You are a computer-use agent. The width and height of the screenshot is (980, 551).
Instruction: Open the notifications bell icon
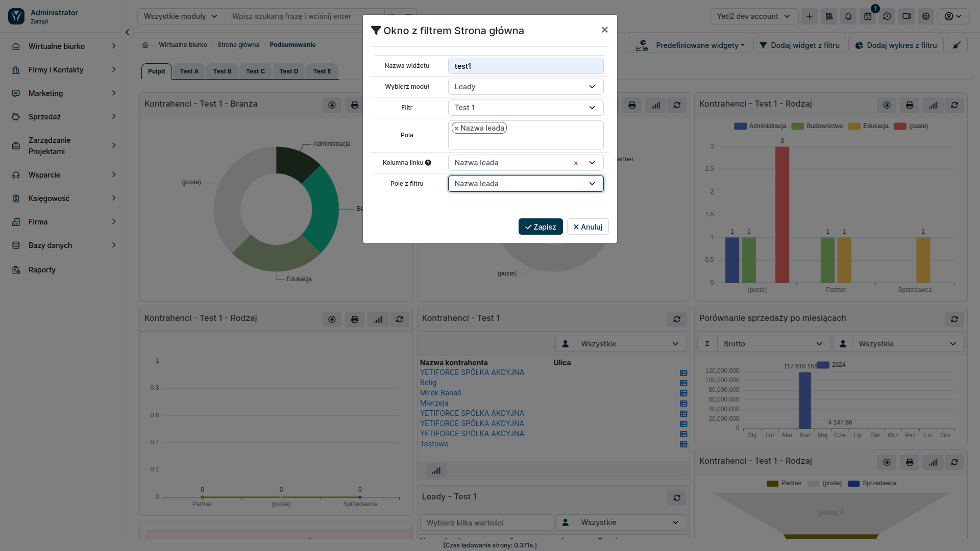point(848,16)
